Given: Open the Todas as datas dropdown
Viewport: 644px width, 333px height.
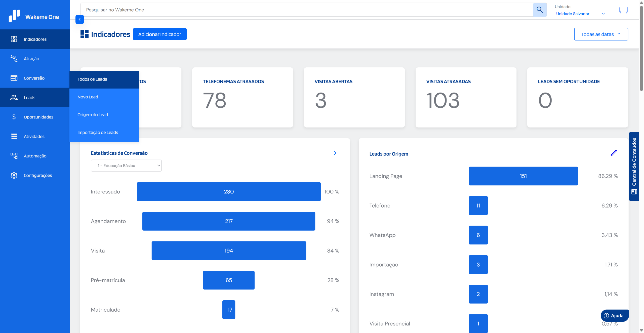Looking at the screenshot, I should click(601, 34).
